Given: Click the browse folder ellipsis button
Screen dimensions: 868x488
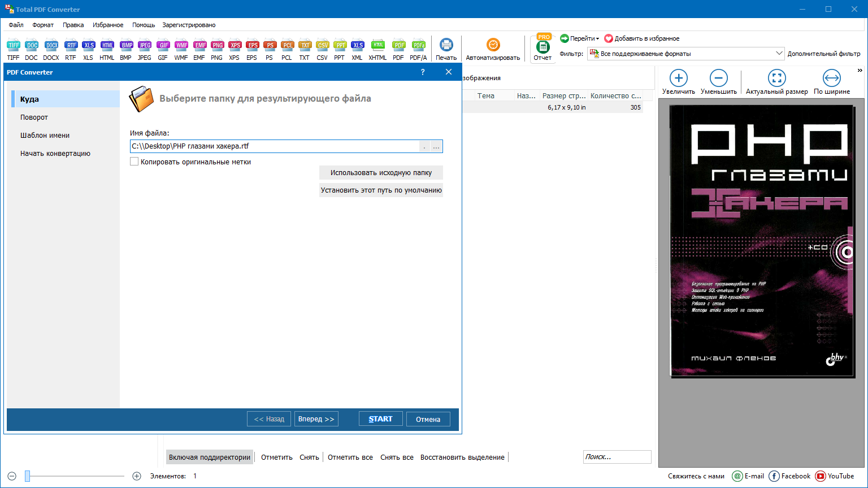Looking at the screenshot, I should tap(436, 146).
